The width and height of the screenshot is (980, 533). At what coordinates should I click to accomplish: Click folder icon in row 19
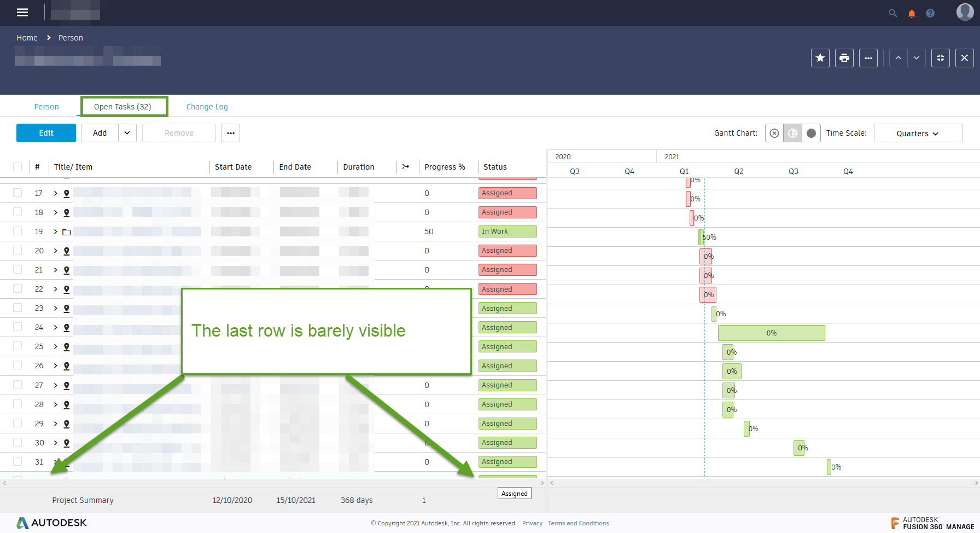67,231
